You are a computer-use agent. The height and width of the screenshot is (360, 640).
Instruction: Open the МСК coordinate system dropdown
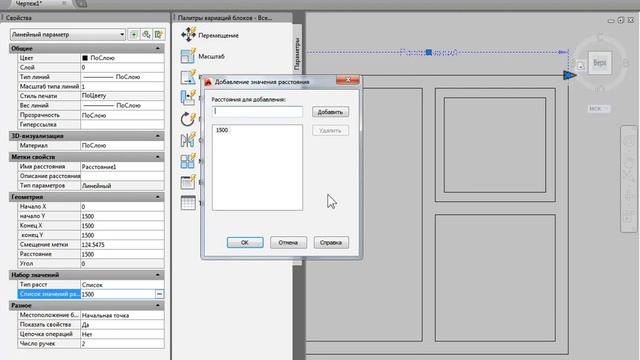599,109
